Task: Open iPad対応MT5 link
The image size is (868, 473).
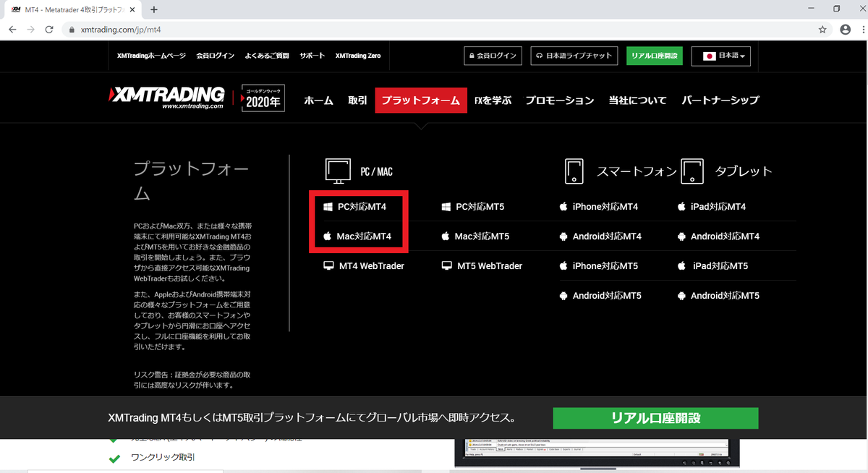Action: [720, 266]
